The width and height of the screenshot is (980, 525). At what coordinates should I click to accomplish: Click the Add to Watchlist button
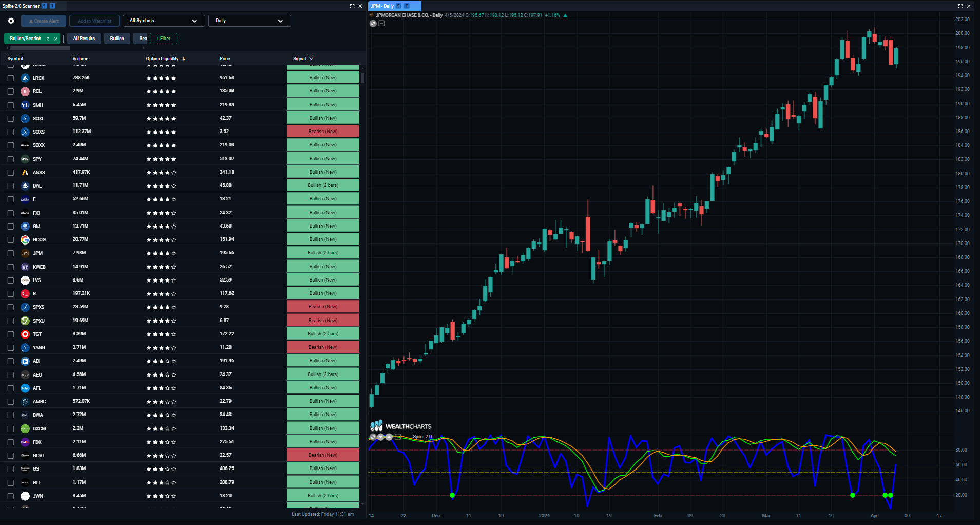coord(94,21)
